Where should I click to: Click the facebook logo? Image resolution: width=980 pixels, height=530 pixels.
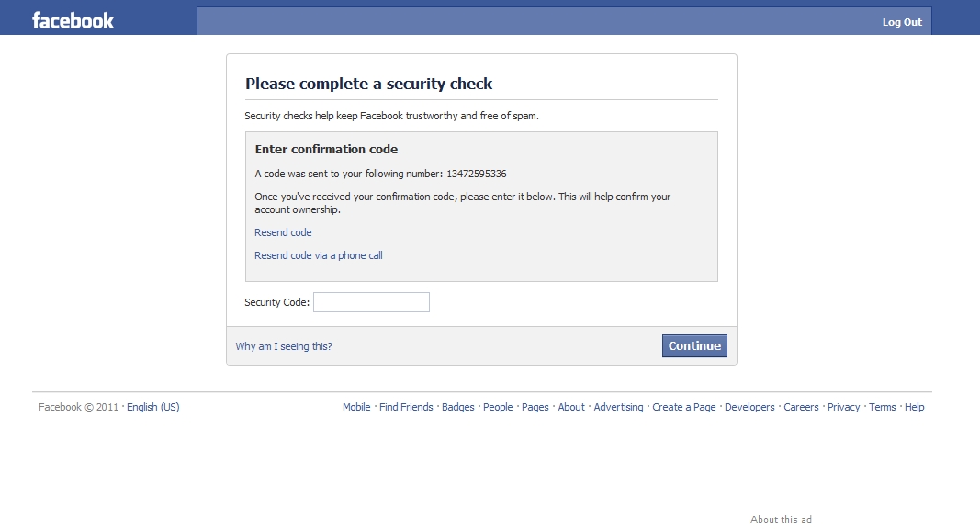tap(73, 20)
